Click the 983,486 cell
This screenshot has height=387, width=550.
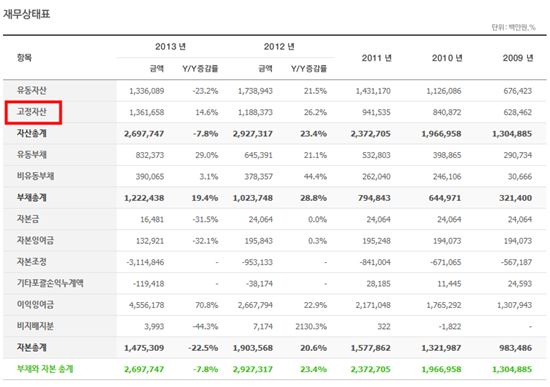click(x=516, y=348)
